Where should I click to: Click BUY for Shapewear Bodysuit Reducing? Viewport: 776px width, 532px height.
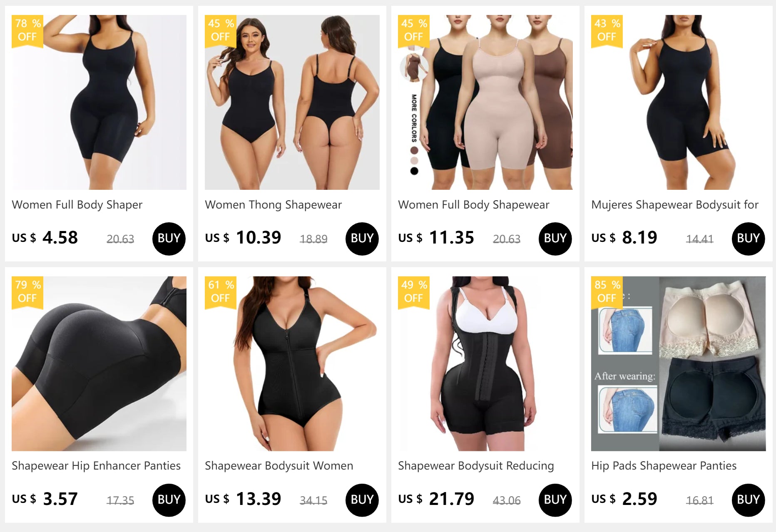[x=555, y=500]
